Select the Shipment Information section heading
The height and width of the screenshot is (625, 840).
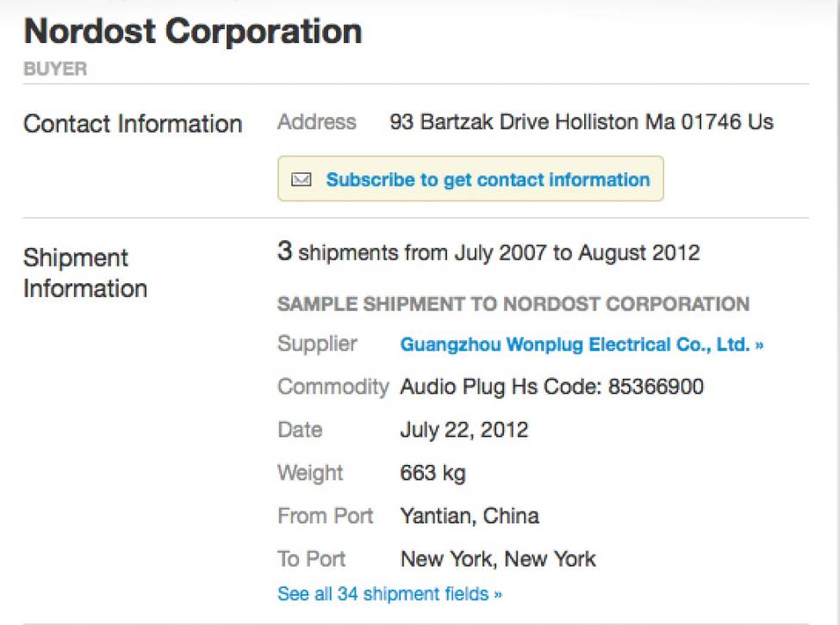tap(85, 273)
